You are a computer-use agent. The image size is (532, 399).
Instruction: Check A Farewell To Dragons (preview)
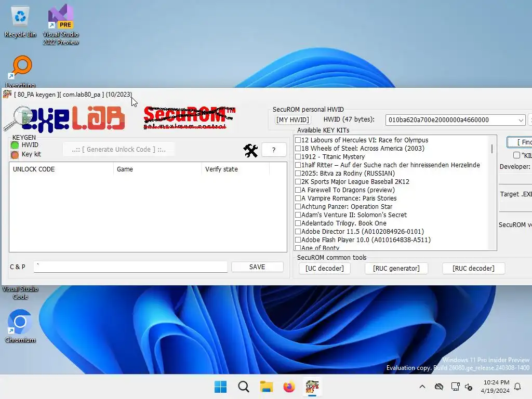298,190
